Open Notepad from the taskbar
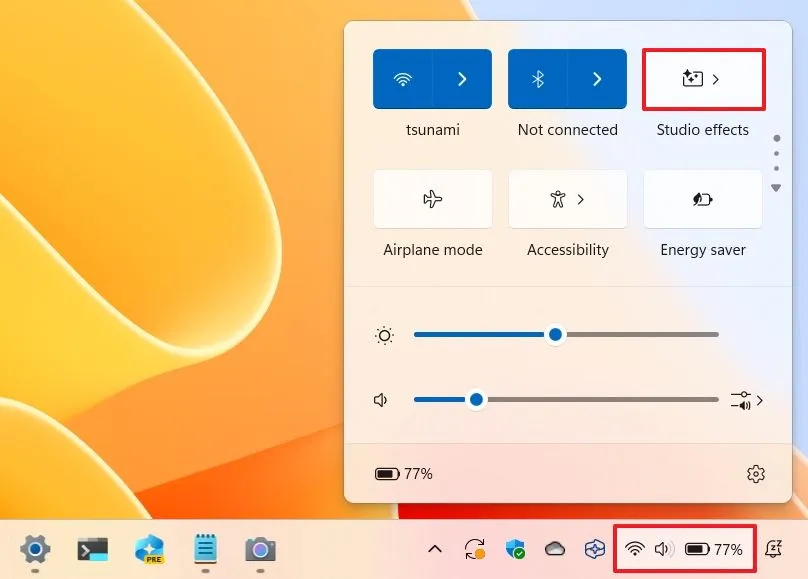This screenshot has width=808, height=579. click(204, 548)
